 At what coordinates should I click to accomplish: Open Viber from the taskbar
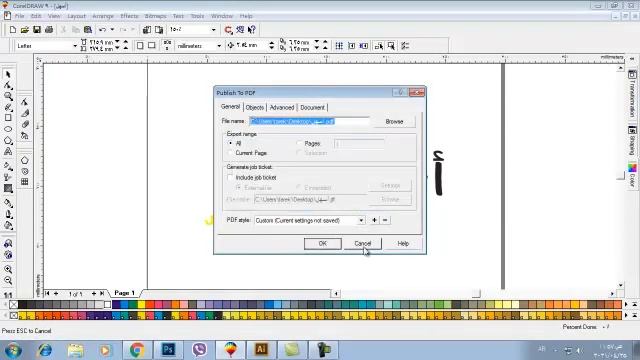(199, 350)
